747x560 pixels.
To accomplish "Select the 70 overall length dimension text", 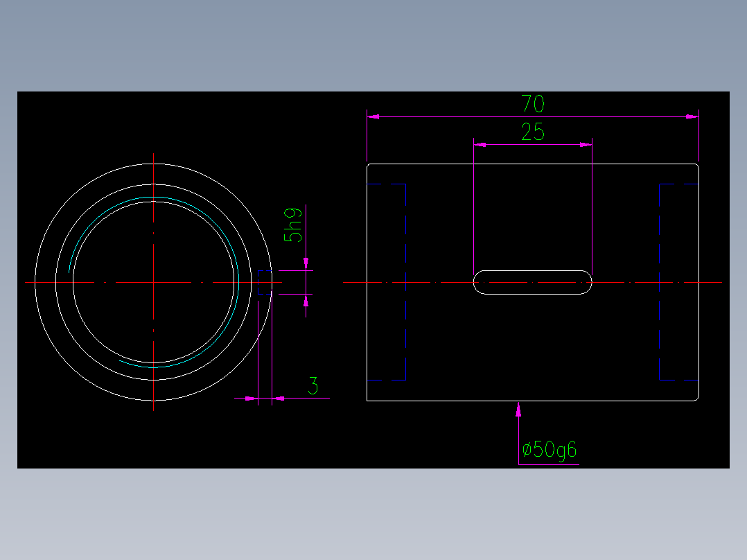I will [x=533, y=104].
